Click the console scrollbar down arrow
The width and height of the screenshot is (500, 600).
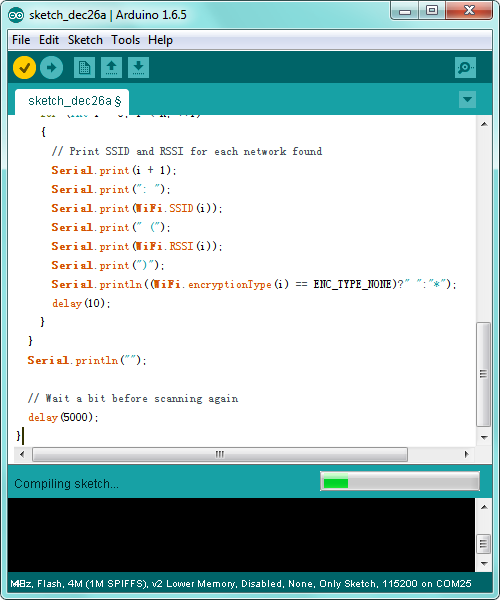484,563
